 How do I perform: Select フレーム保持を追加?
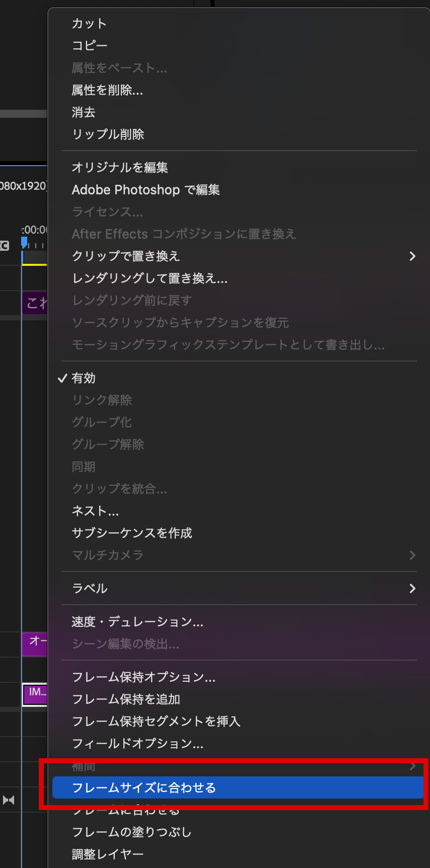pos(126,699)
